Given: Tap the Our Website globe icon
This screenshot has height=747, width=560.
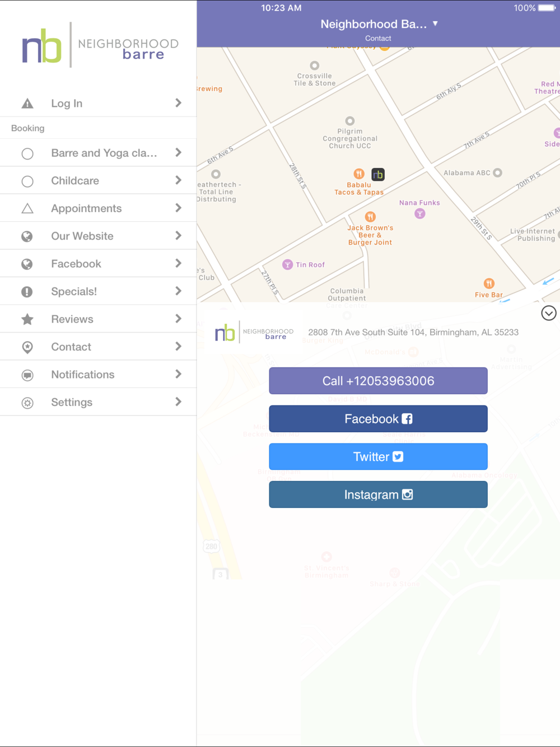Looking at the screenshot, I should coord(27,236).
